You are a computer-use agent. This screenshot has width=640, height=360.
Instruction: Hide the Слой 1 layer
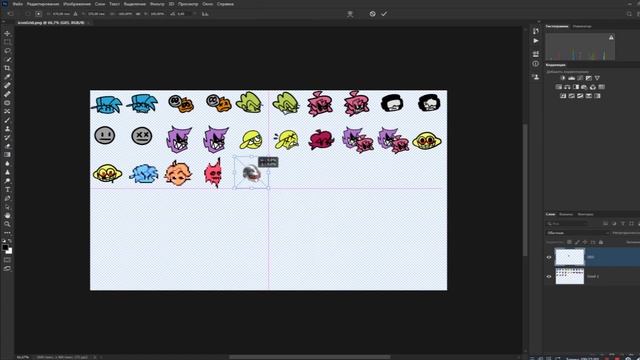[x=549, y=276]
